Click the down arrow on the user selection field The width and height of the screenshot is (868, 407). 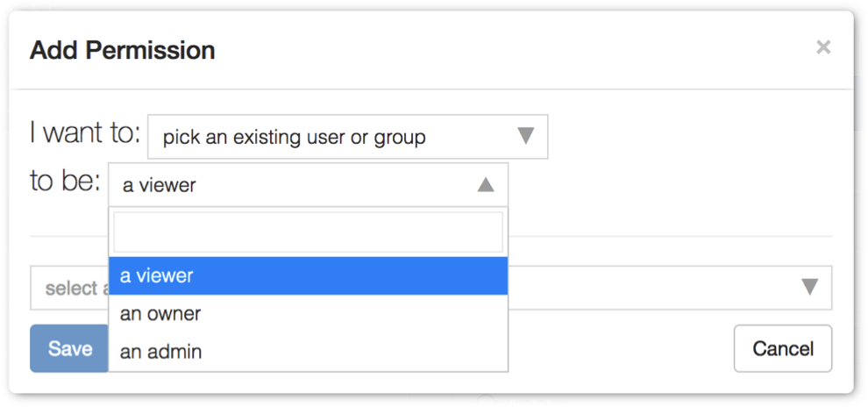[x=810, y=288]
